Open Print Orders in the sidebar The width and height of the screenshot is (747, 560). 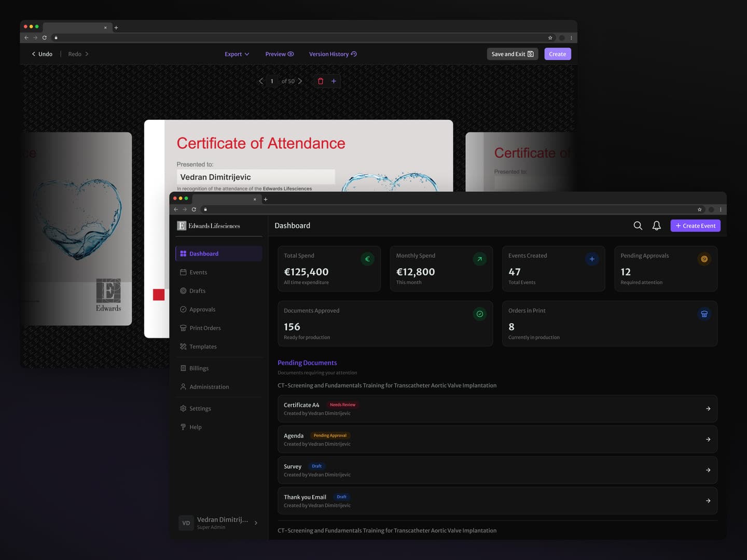pyautogui.click(x=219, y=328)
